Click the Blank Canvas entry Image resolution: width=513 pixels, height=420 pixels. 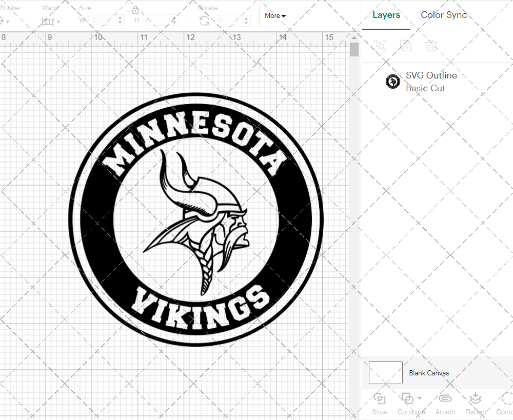(429, 373)
